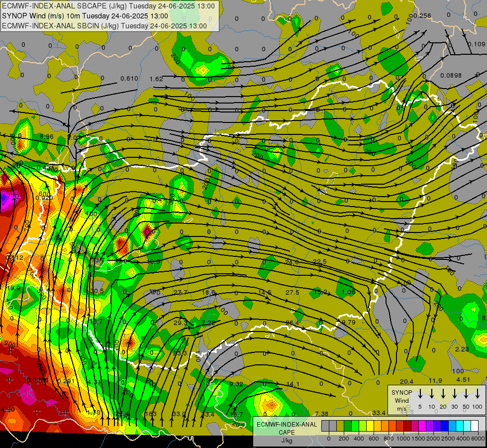Click the map value 26.4
The image size is (487, 448).
[292, 323]
